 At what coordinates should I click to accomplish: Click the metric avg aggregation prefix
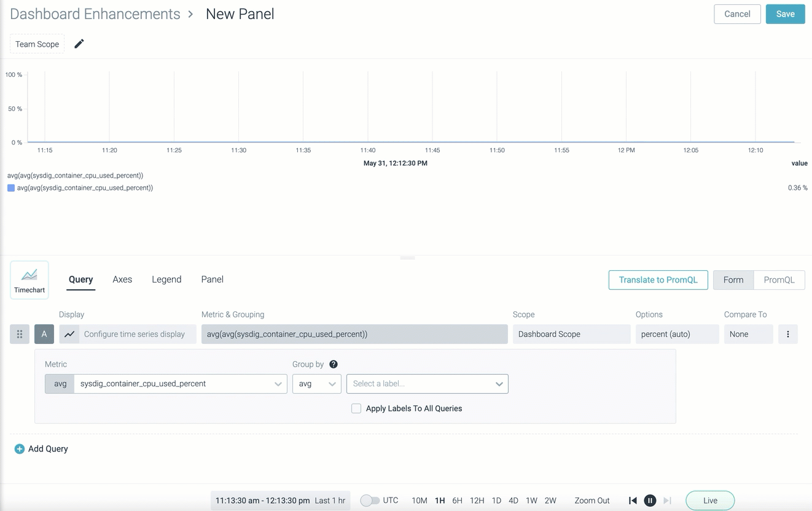point(60,384)
